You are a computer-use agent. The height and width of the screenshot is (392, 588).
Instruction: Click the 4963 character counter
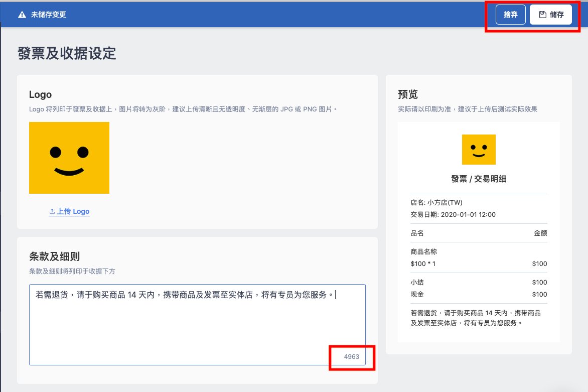click(x=351, y=357)
